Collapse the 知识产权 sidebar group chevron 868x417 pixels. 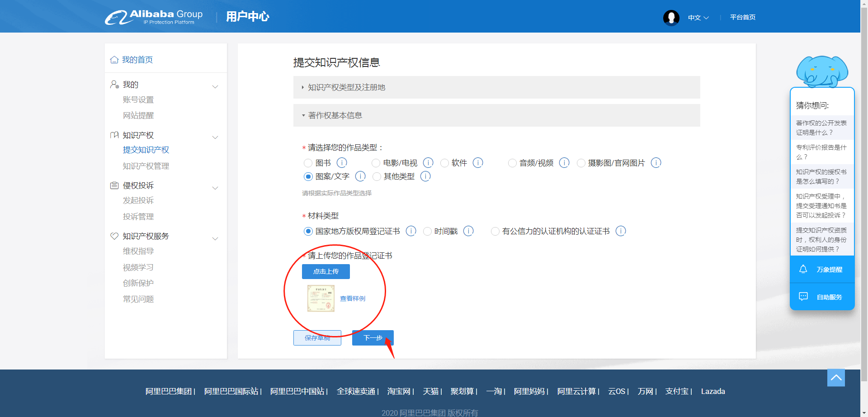(215, 137)
